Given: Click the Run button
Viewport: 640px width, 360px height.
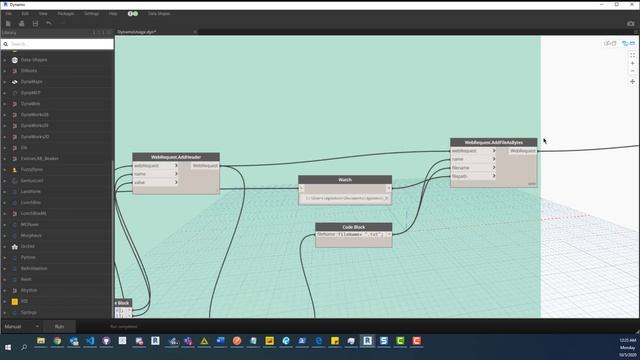Looking at the screenshot, I should point(60,327).
